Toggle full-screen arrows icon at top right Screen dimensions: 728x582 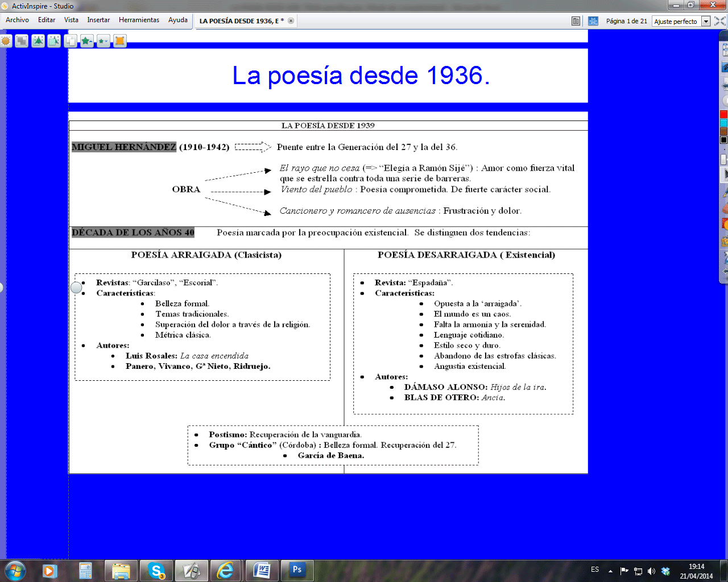tap(720, 21)
